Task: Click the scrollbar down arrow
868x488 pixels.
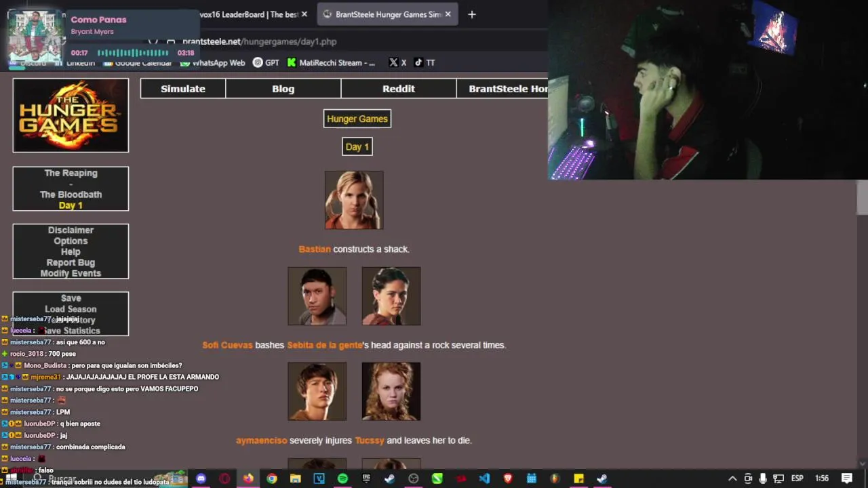Action: [x=862, y=464]
